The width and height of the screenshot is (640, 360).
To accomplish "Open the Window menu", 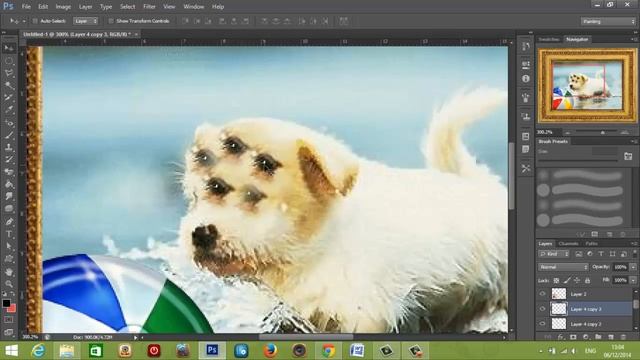I will coord(193,7).
